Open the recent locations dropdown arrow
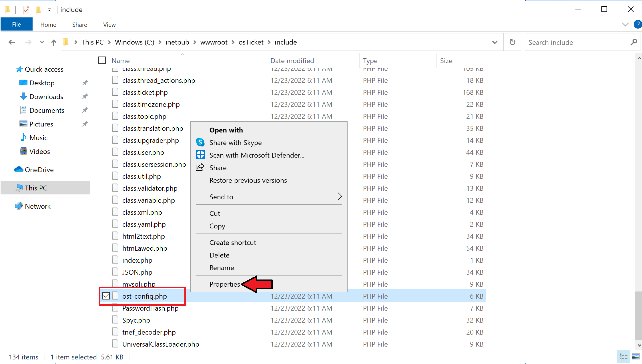Viewport: 642px width, 364px height. click(42, 42)
